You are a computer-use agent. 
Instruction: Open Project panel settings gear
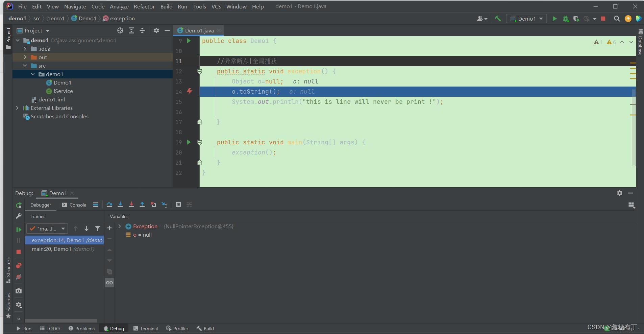(x=156, y=30)
